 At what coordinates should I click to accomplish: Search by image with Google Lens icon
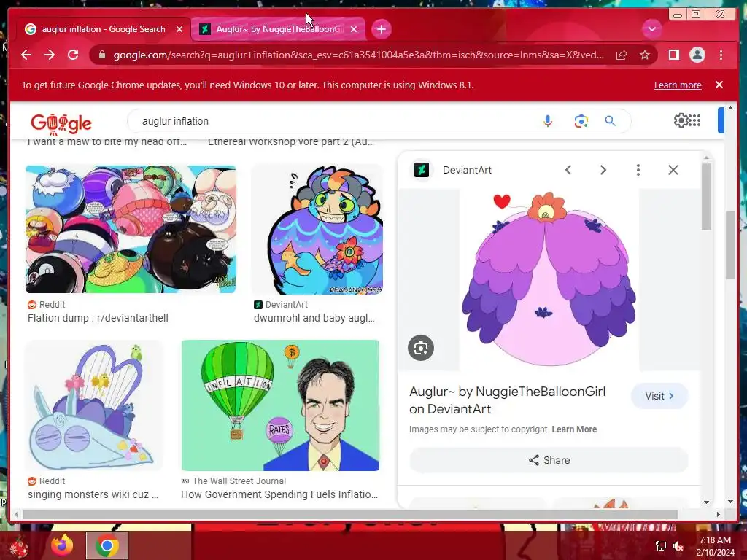click(581, 121)
